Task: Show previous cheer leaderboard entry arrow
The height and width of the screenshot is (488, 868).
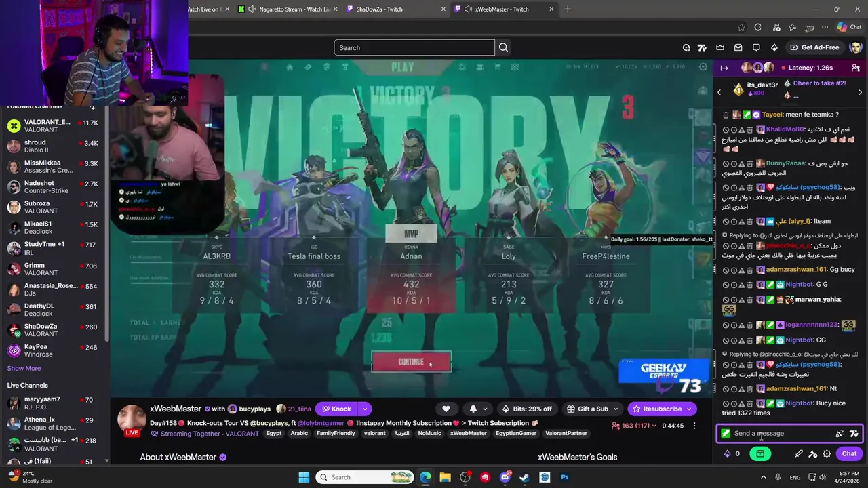Action: (719, 92)
